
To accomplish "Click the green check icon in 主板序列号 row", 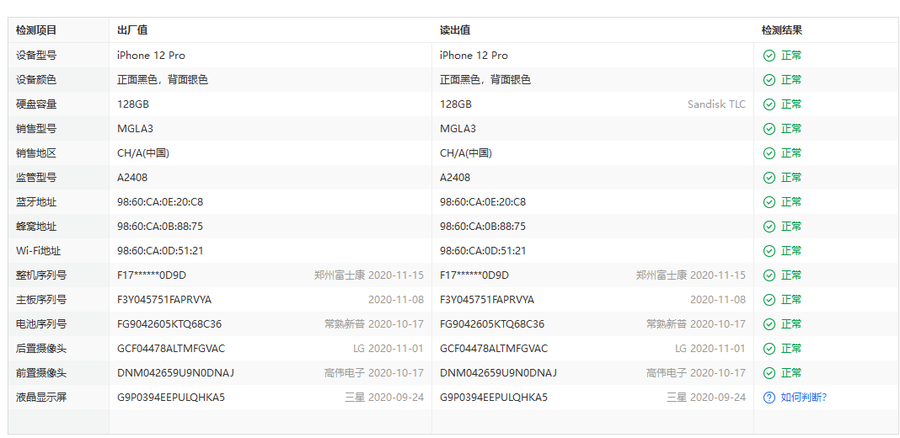I will click(x=769, y=300).
